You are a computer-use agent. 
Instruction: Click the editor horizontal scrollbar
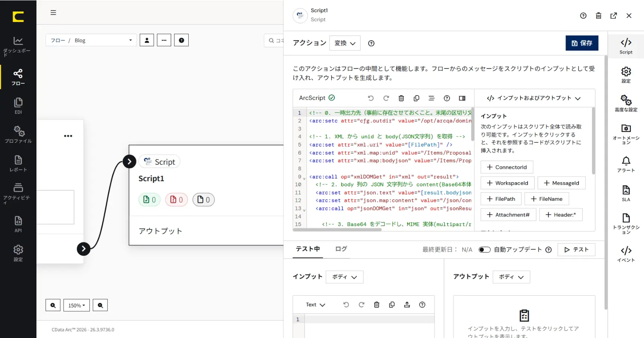click(337, 229)
